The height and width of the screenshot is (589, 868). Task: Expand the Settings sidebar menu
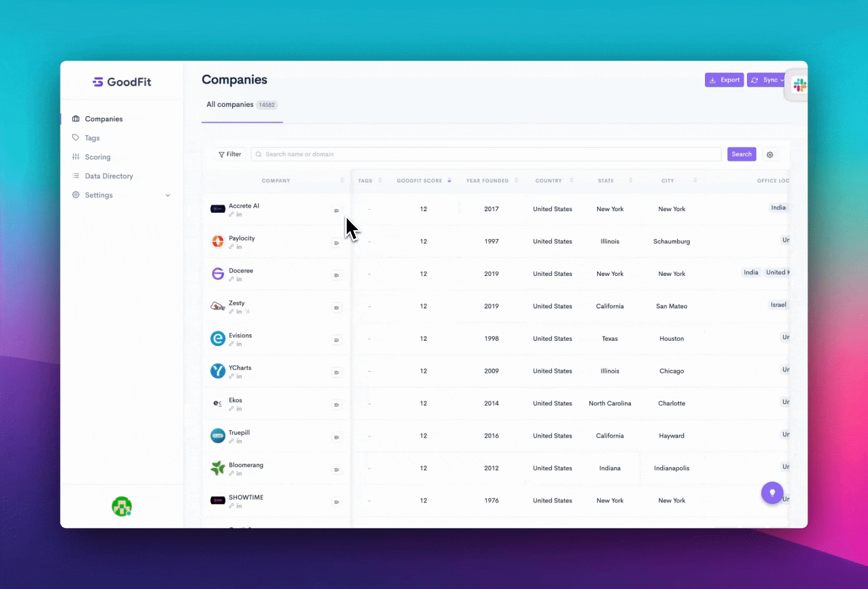(x=167, y=195)
